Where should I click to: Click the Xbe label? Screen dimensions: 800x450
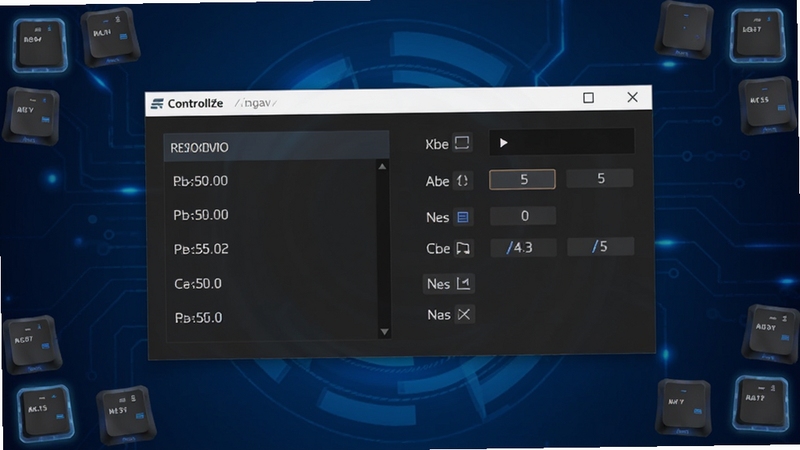tap(437, 144)
